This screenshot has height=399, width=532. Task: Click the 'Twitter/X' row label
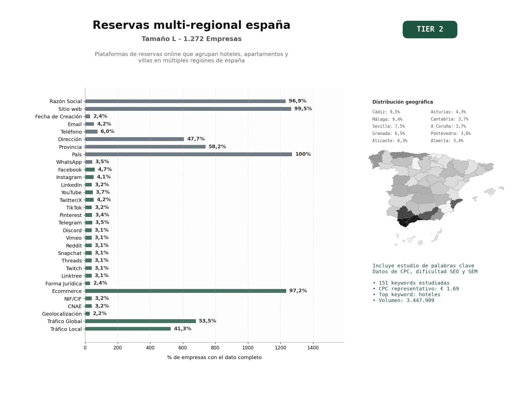(x=71, y=200)
